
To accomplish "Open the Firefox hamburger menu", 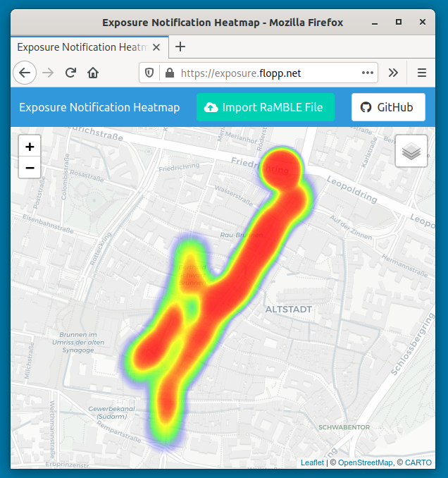I will click(x=421, y=73).
